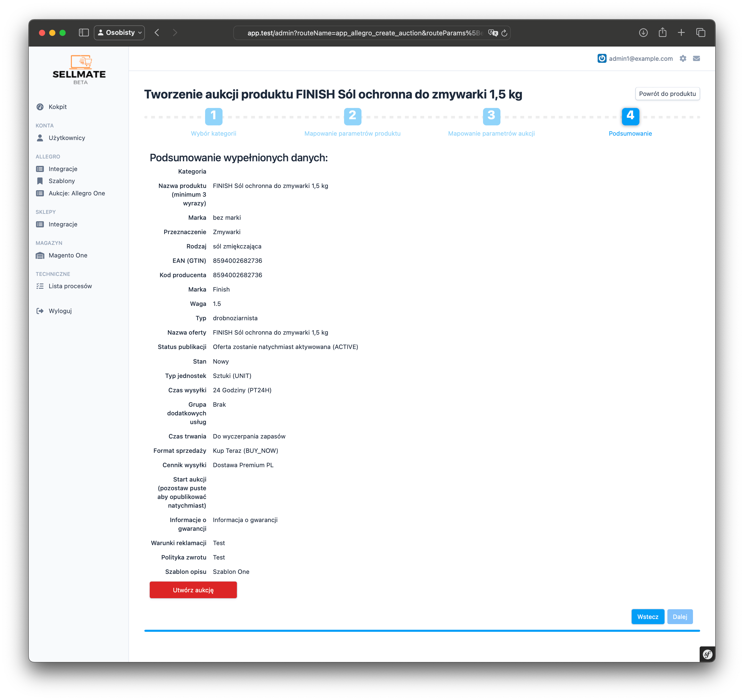Click the Szablon opisu value Szablon One

click(231, 572)
